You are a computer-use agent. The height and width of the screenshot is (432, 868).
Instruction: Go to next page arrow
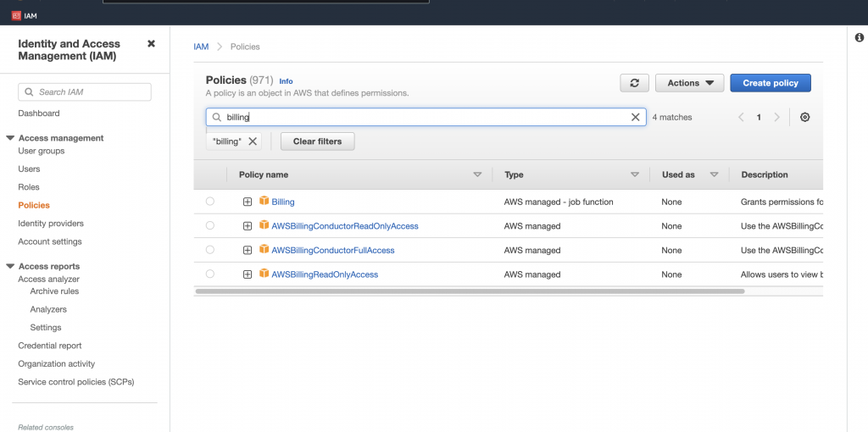[x=776, y=117]
